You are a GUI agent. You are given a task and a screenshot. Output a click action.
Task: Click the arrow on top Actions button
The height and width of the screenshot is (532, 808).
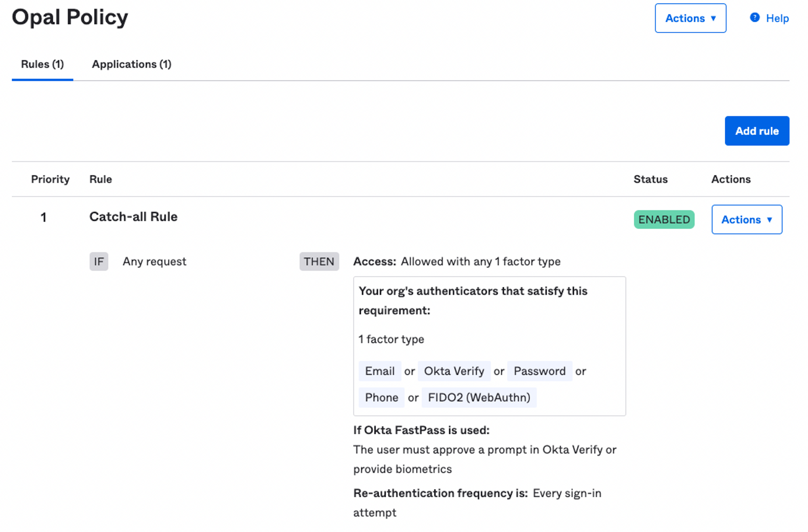713,18
